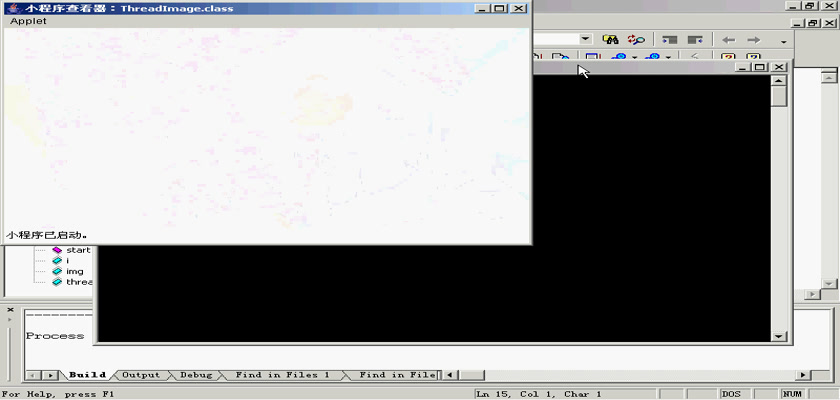This screenshot has height=400, width=840.
Task: Click the editor horizontal scroll-right arrow
Action: tap(813, 295)
